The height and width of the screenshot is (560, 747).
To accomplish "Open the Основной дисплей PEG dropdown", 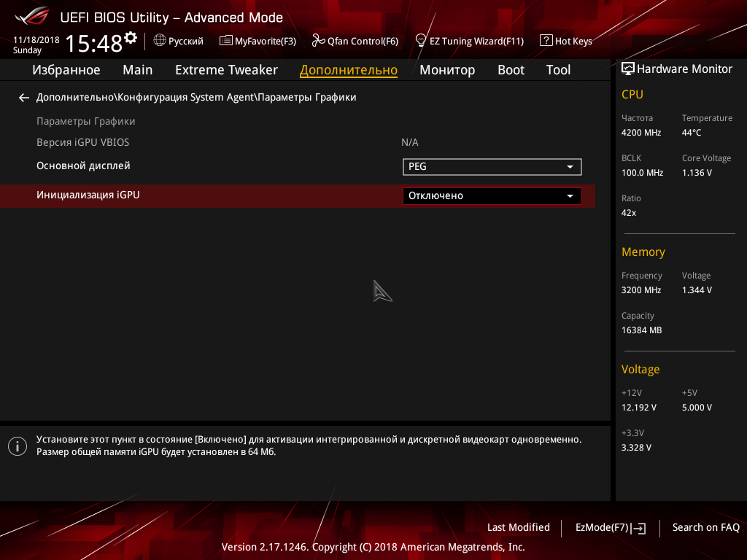I will [492, 167].
